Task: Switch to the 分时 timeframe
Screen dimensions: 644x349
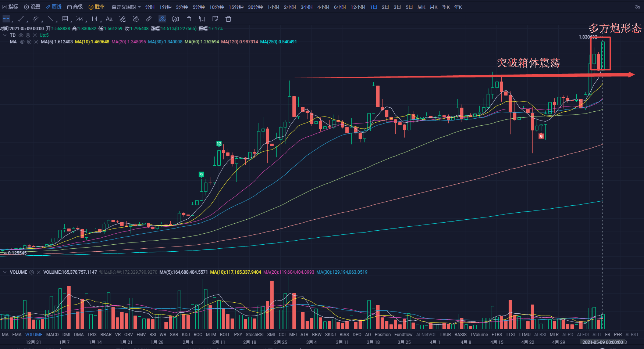Action: (x=150, y=7)
